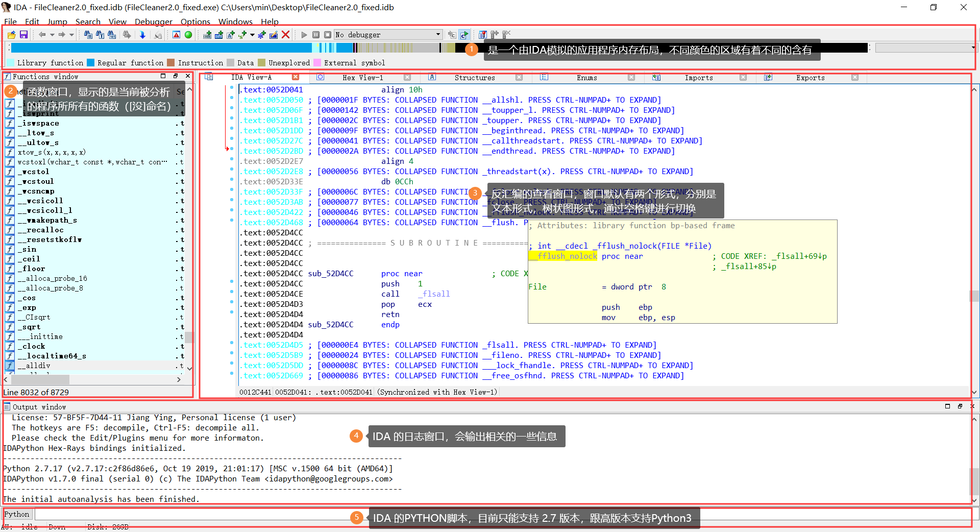The width and height of the screenshot is (980, 532).
Task: Float the Functions window with its restore button
Action: point(176,76)
